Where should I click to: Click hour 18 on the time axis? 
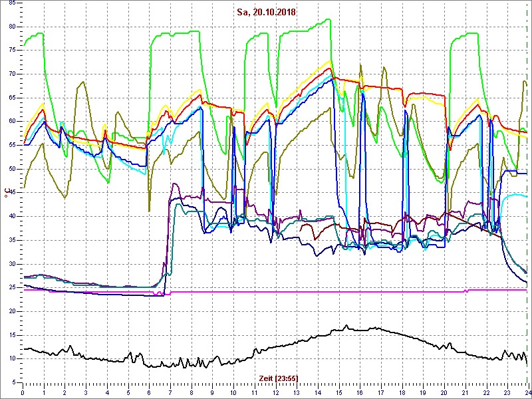402,393
